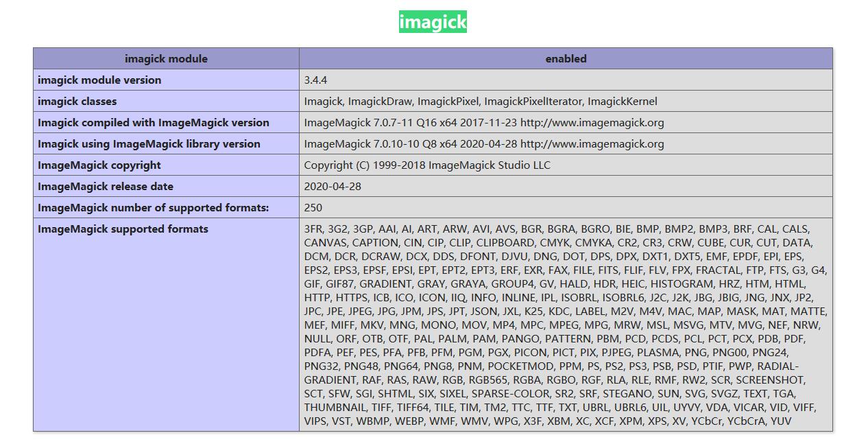Click 'Imagick using ImageMagick library version' label
This screenshot has width=868, height=444.
pyautogui.click(x=149, y=144)
